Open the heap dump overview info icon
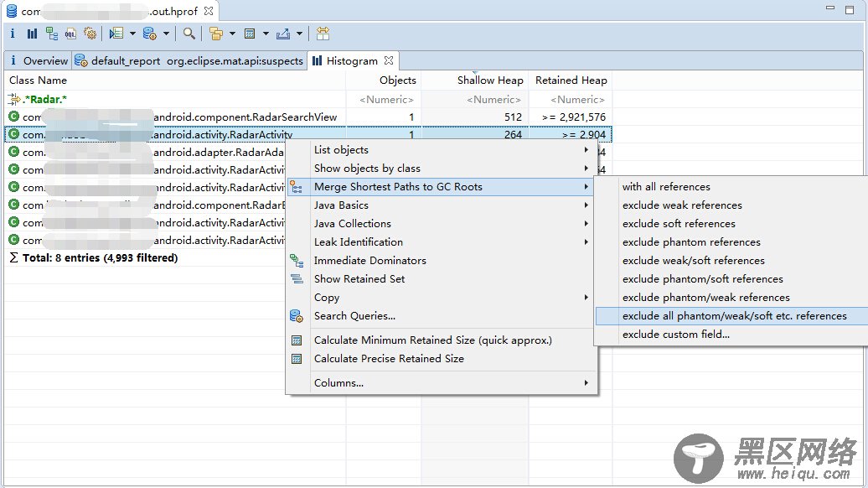The width and height of the screenshot is (868, 488). point(13,34)
